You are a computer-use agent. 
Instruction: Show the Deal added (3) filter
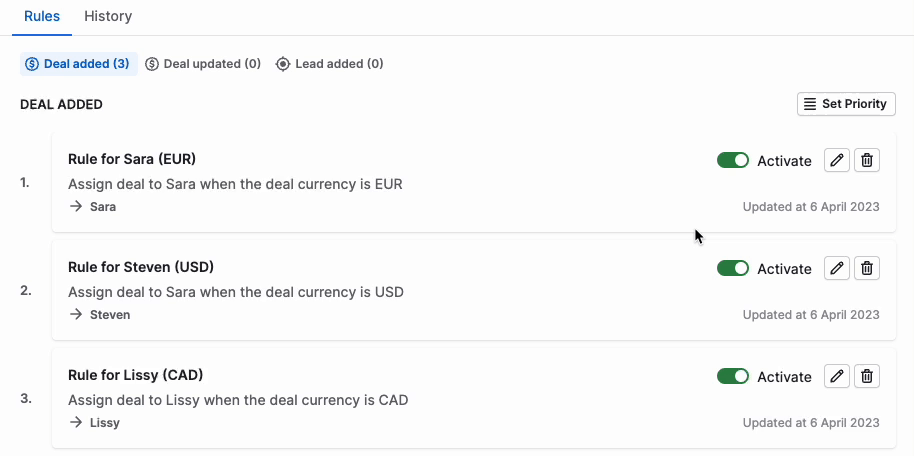(79, 64)
